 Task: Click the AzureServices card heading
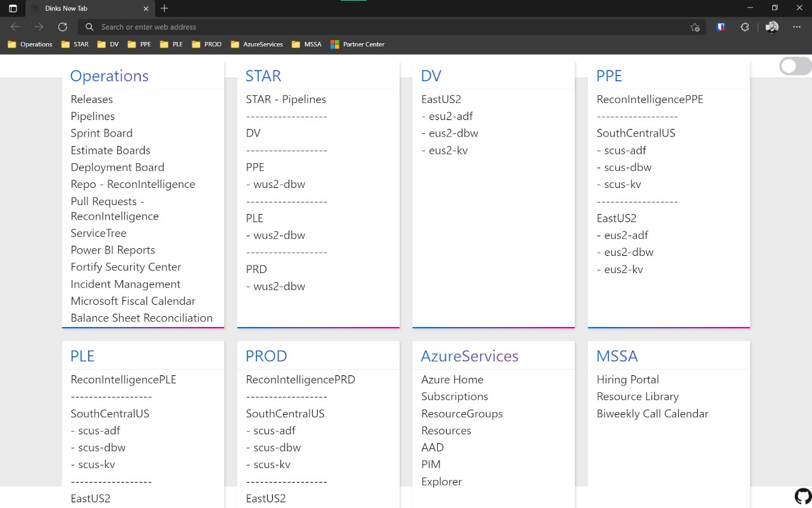point(469,356)
